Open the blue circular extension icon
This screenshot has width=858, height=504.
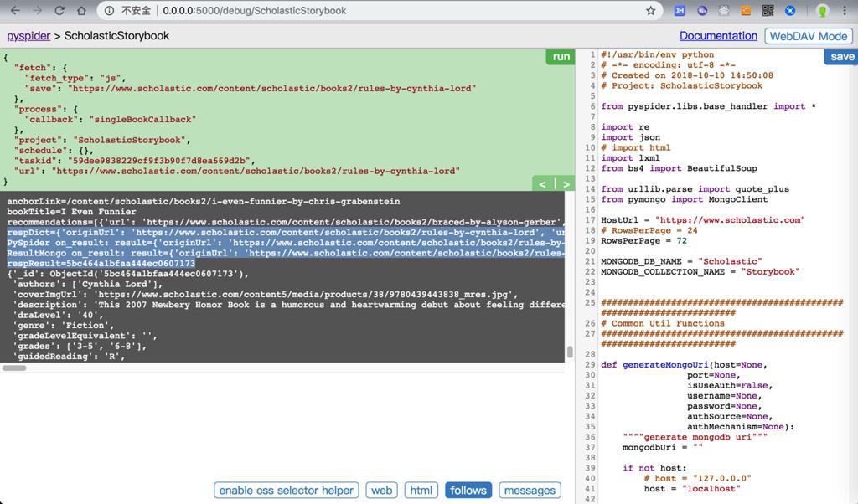coord(789,10)
